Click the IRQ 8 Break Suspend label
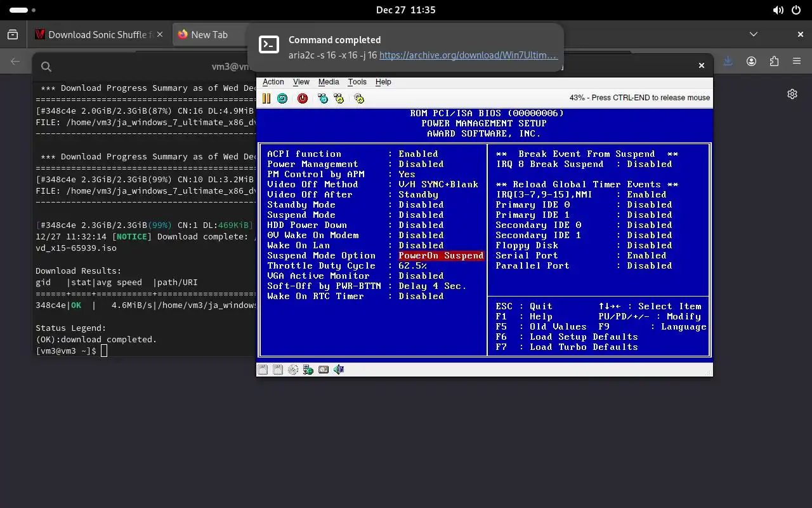812x508 pixels. (x=550, y=164)
